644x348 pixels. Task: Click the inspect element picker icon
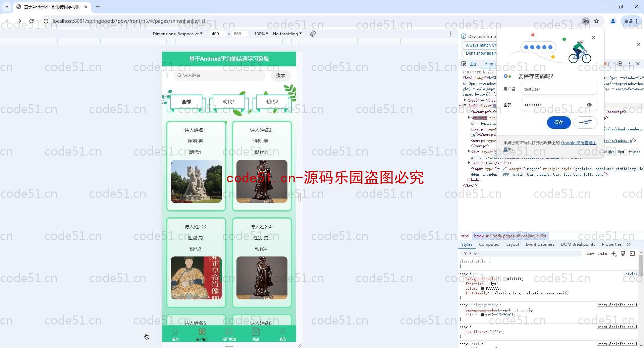(x=464, y=64)
